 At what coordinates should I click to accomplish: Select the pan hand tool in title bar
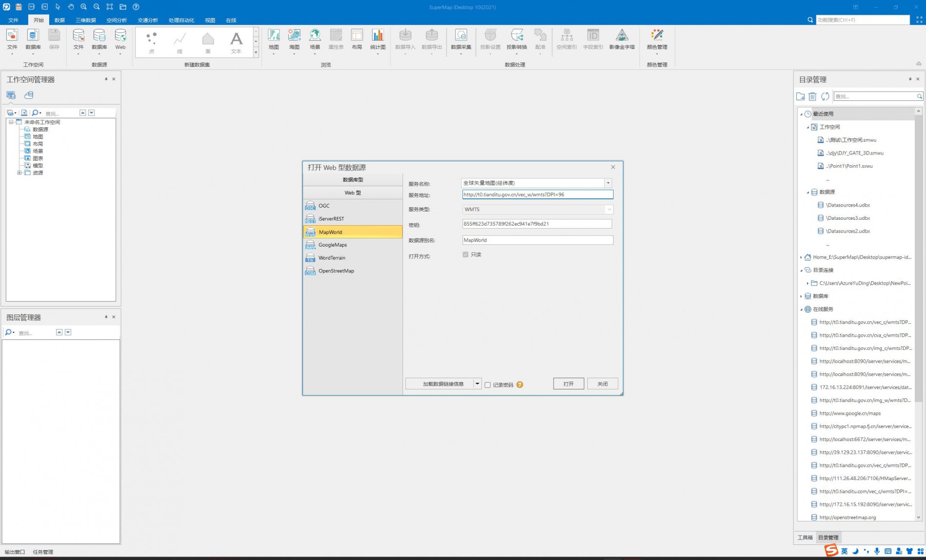[x=71, y=7]
